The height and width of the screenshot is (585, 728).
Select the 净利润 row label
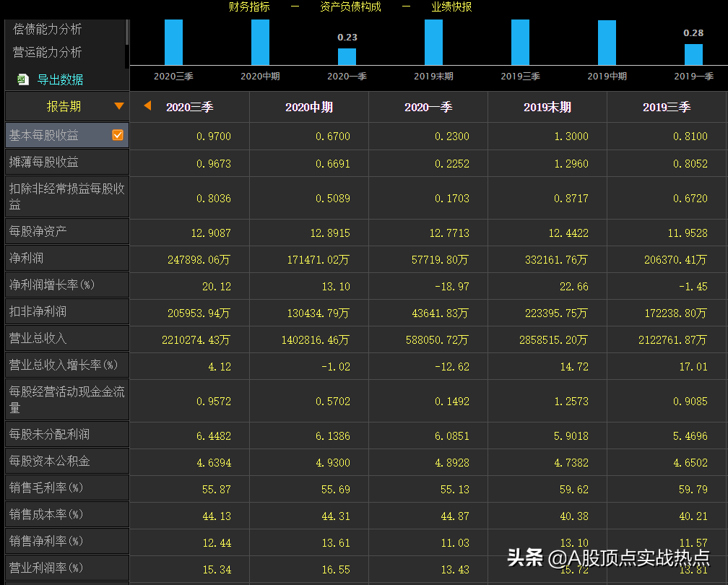click(x=67, y=258)
